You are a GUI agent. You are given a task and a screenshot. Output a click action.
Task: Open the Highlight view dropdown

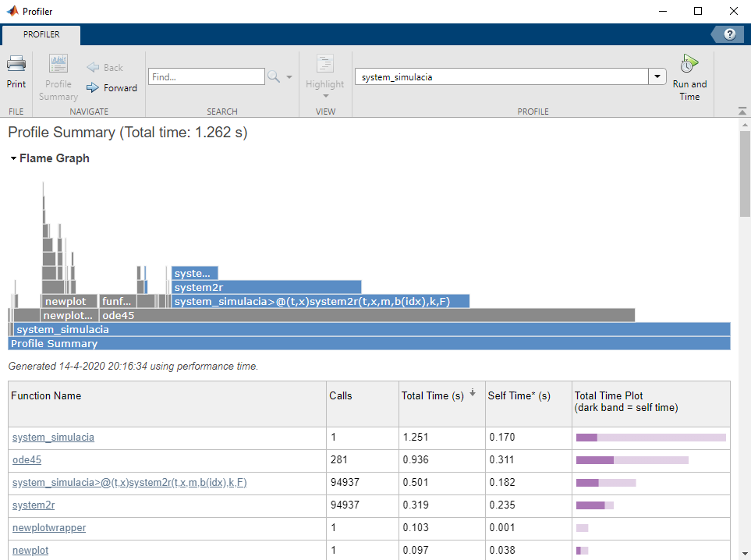tap(325, 77)
